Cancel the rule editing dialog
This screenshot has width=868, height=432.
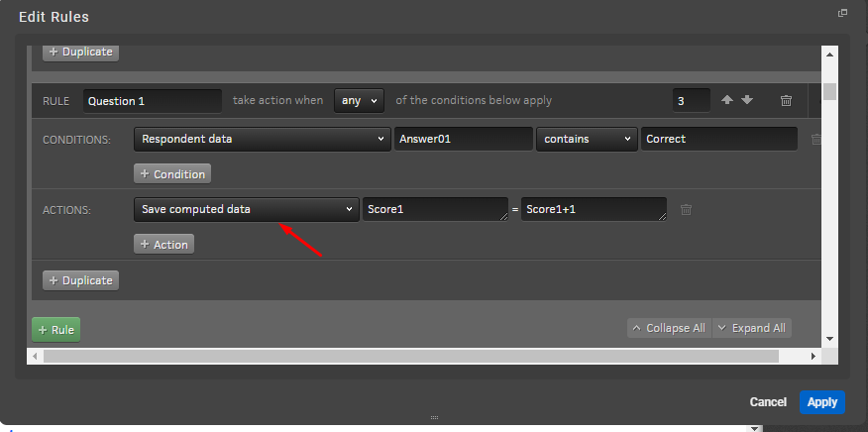coord(768,402)
